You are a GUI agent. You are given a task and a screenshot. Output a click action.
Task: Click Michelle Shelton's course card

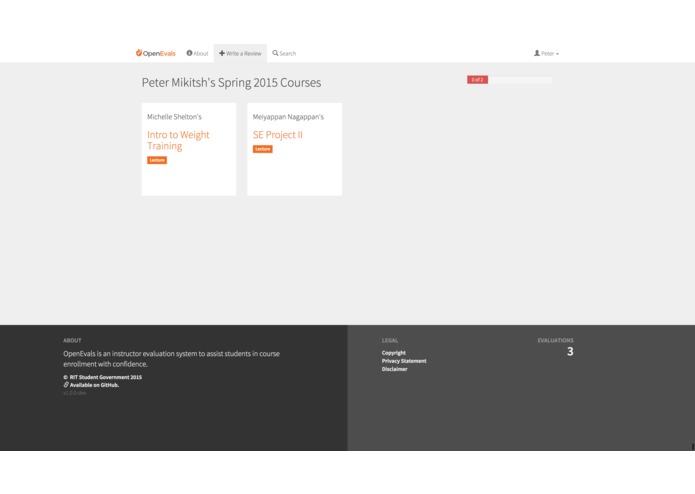189,149
